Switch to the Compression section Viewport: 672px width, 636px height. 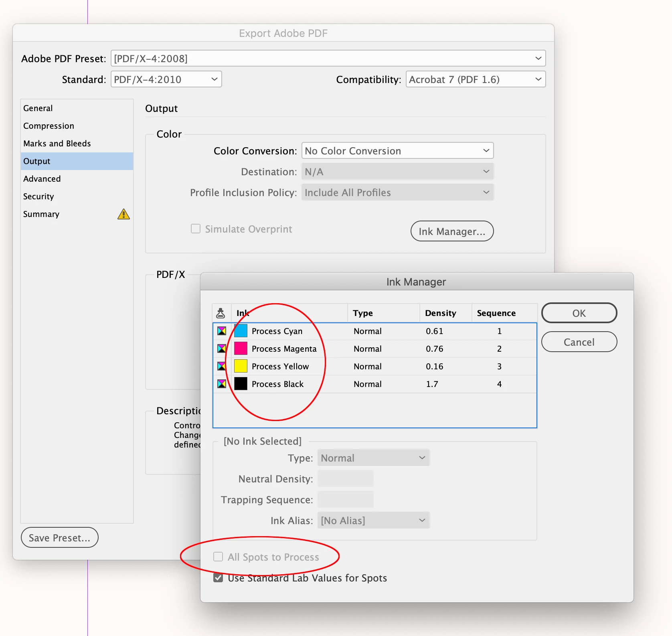pyautogui.click(x=77, y=126)
